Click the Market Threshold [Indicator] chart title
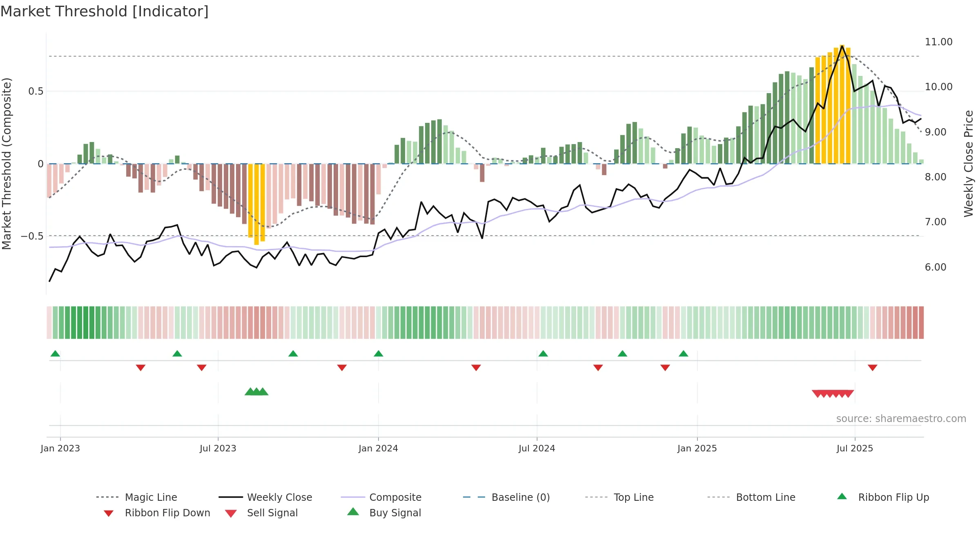 point(105,11)
